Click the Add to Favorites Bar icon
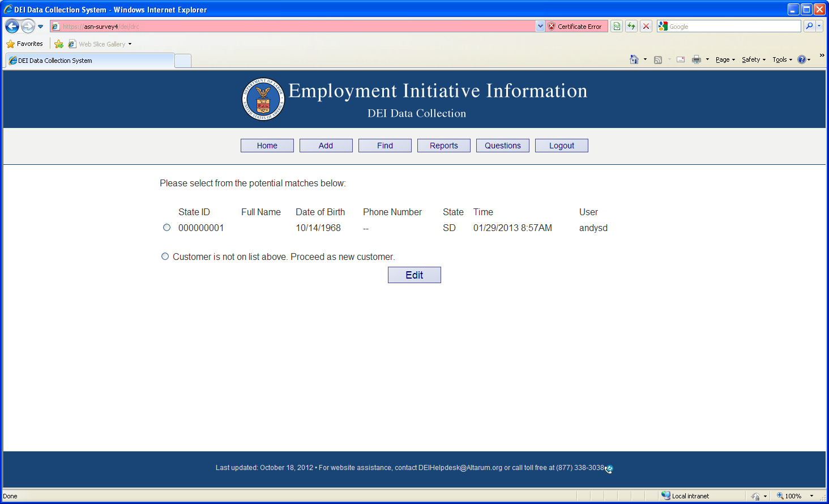The image size is (829, 504). [x=59, y=44]
